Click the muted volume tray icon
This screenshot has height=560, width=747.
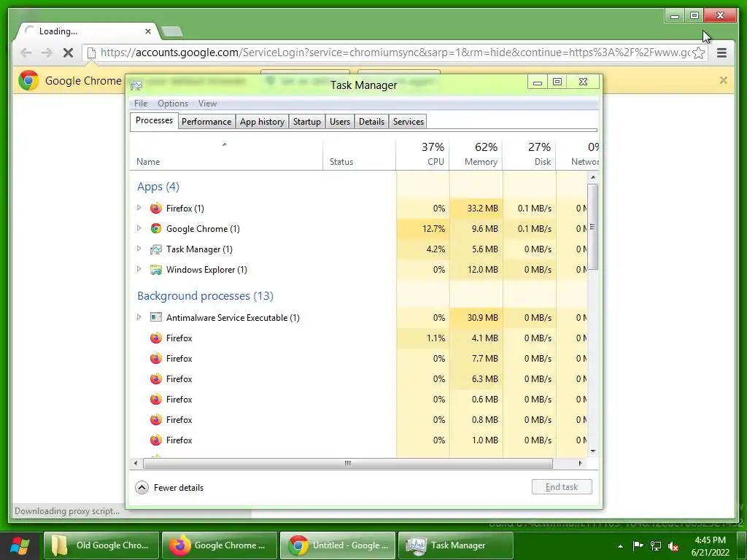[673, 546]
